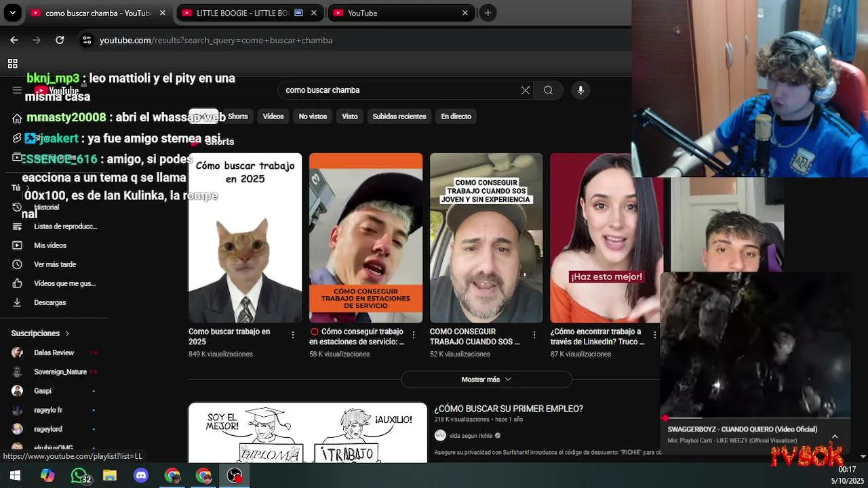Open the tab search dropdown arrow

coord(12,13)
